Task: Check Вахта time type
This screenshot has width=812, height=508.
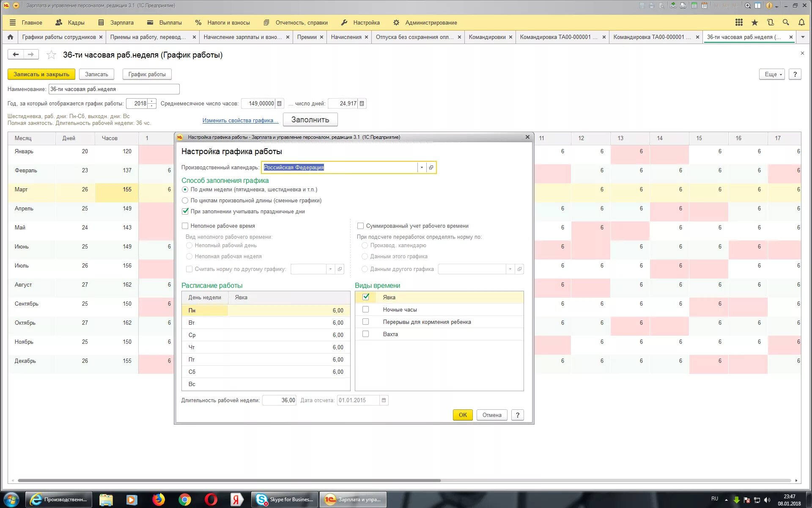Action: tap(366, 334)
